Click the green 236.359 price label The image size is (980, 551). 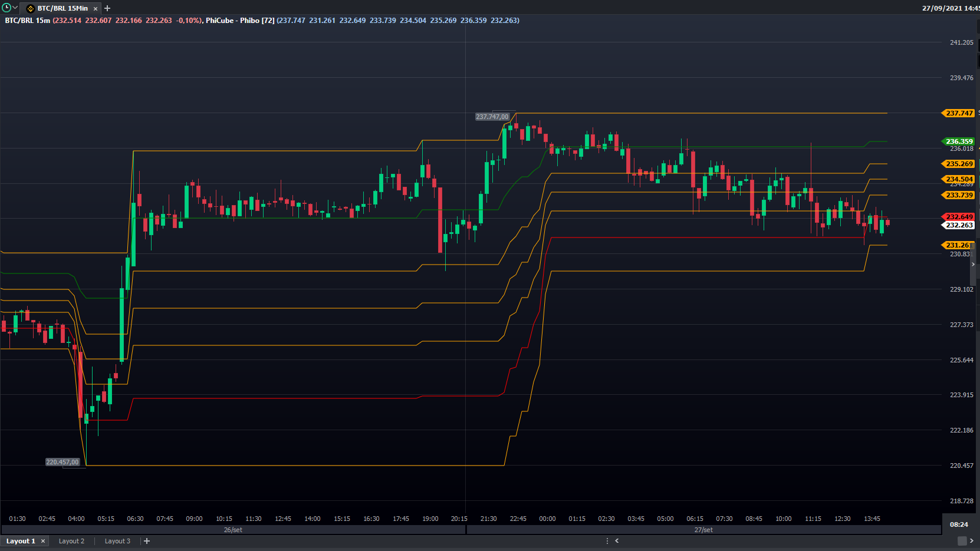[959, 141]
